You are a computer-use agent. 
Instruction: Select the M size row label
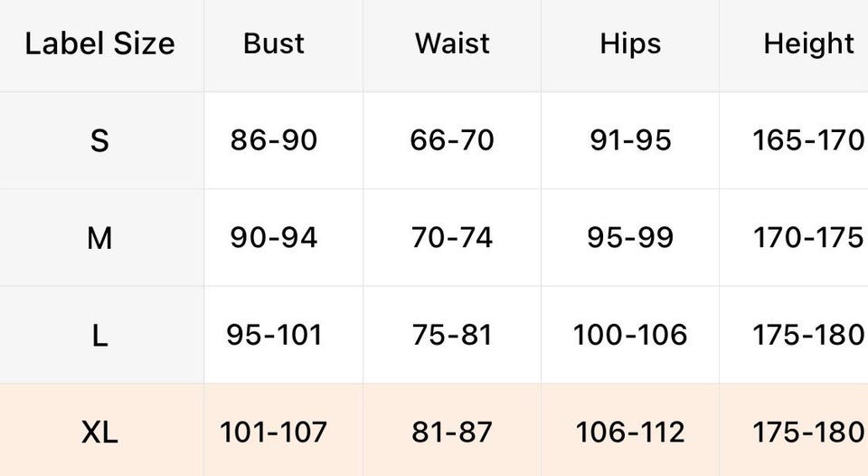[99, 238]
